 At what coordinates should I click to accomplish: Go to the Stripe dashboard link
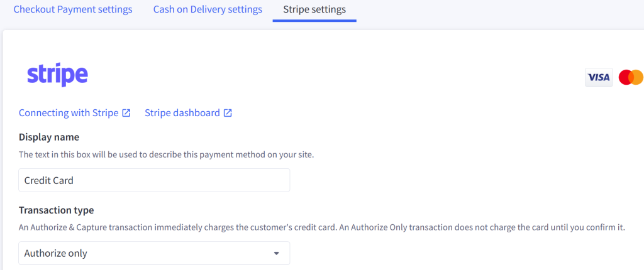[x=182, y=113]
